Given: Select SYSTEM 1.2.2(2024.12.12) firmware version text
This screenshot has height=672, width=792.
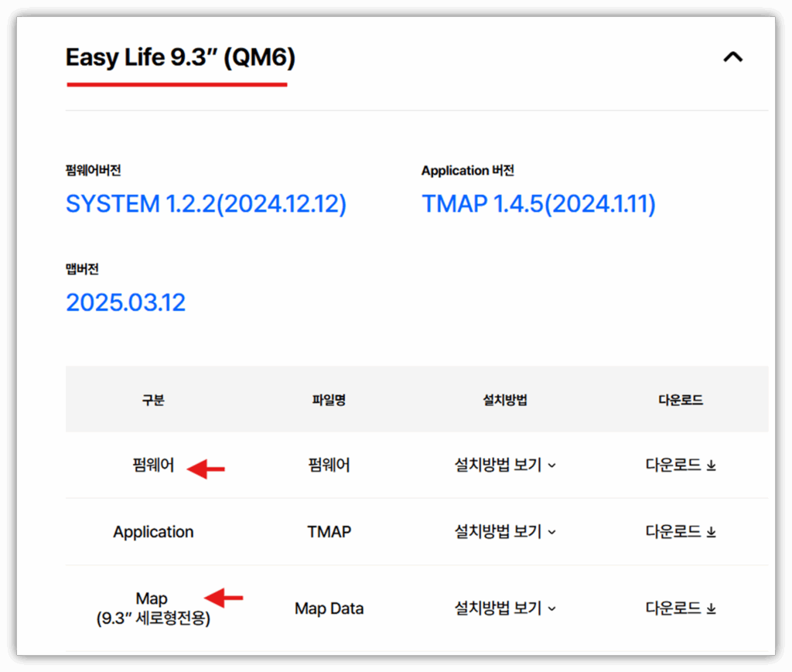Looking at the screenshot, I should 206,204.
